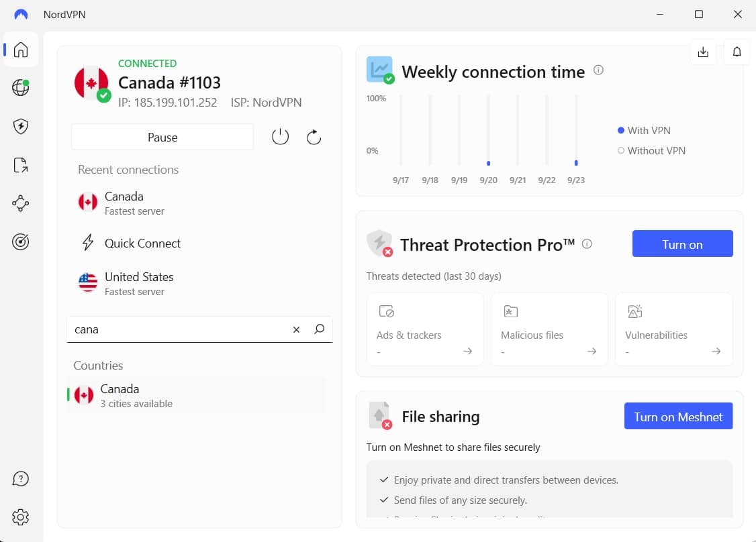Open the help chat bubble icon

[x=20, y=479]
